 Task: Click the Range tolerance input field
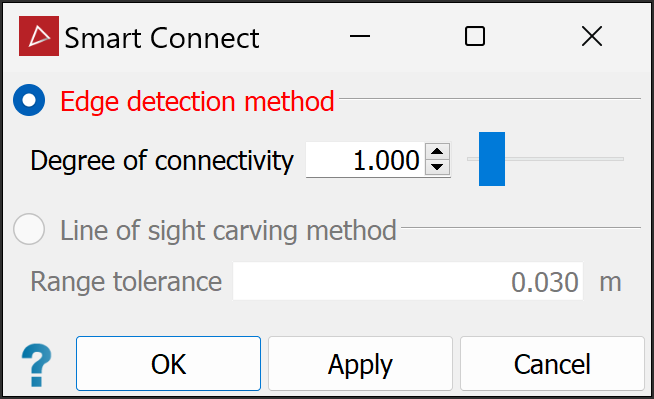click(408, 281)
